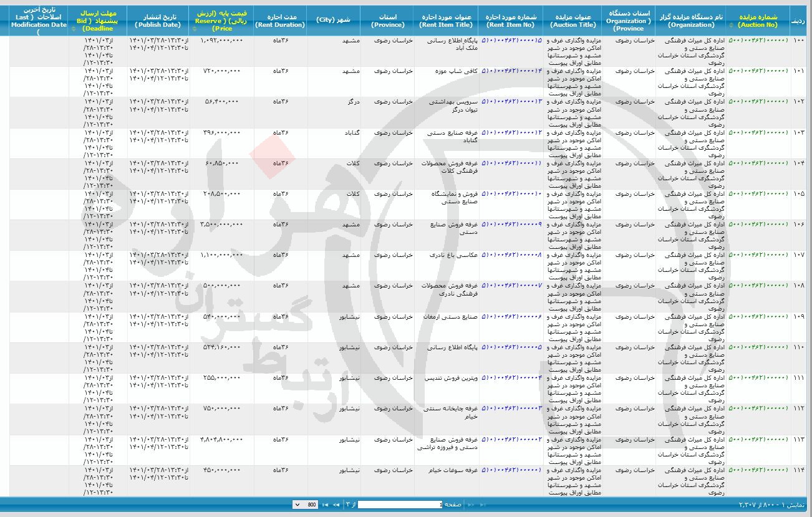Image resolution: width=812 pixels, height=517 pixels.
Task: Open auction number link in row ۱۰۶
Action: pos(757,224)
